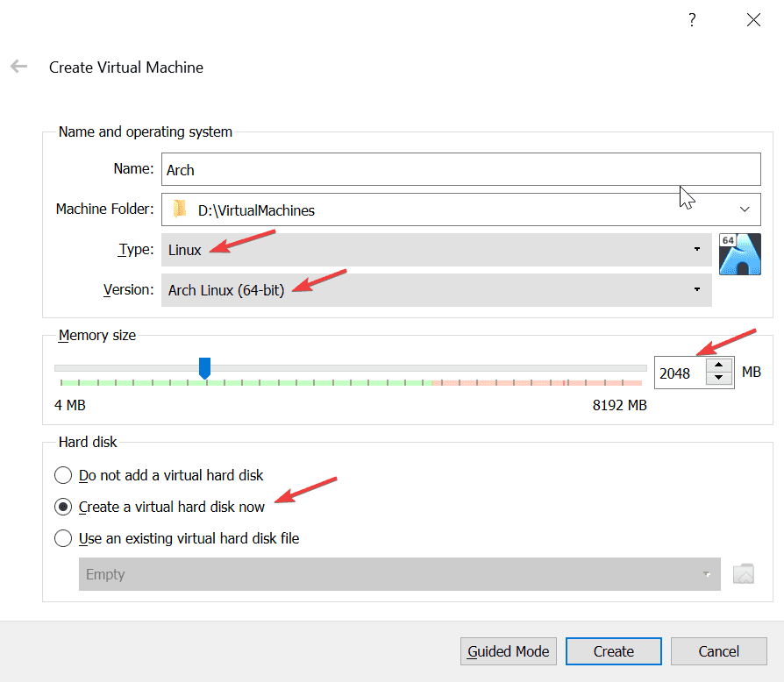Decrease memory with the down stepper arrow
This screenshot has height=682, width=784.
(719, 378)
